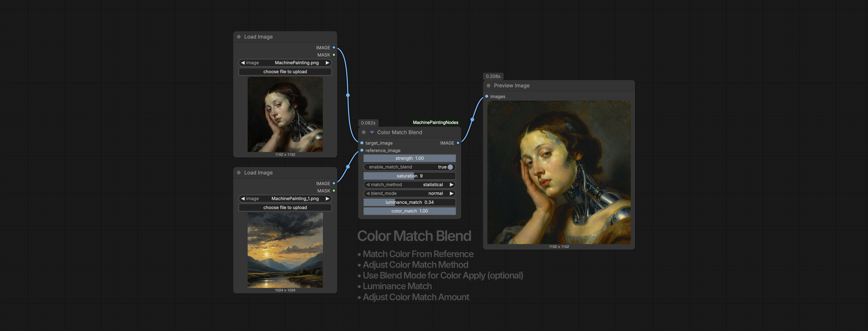Click the strength 1.00 slider

pyautogui.click(x=409, y=158)
